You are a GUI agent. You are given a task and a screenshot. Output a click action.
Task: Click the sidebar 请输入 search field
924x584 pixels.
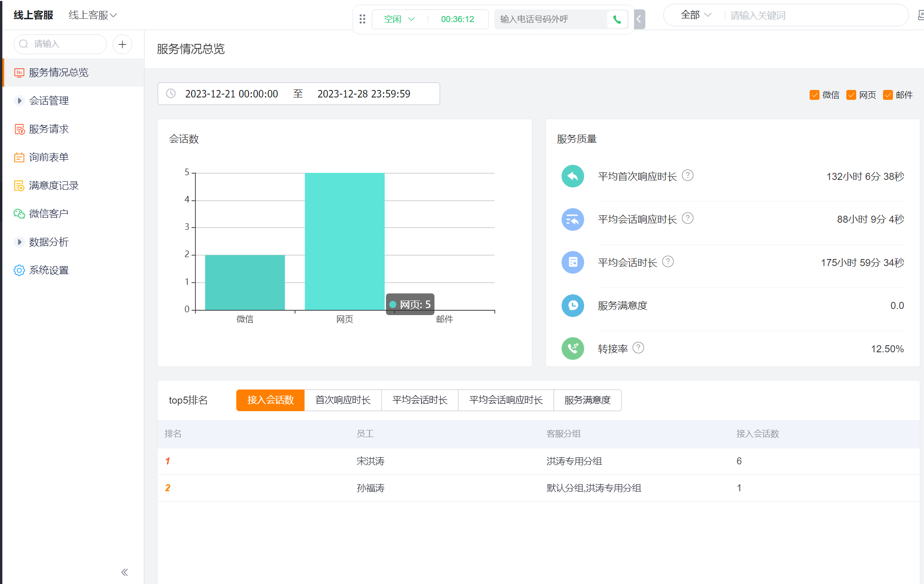pos(60,44)
